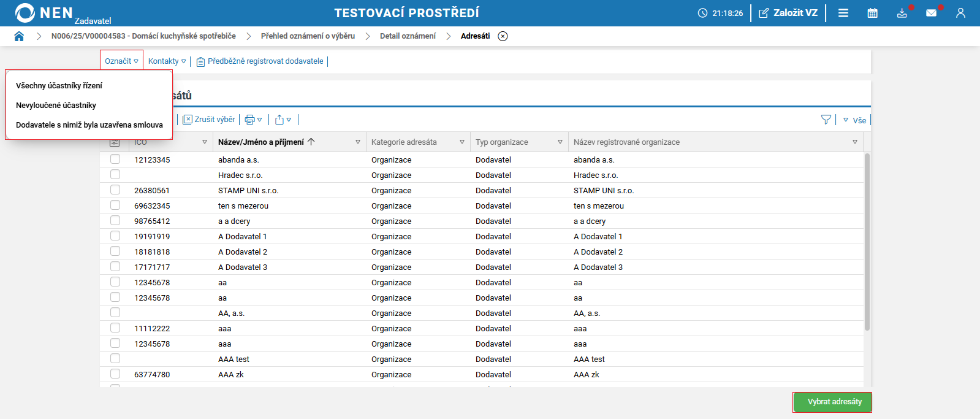This screenshot has width=980, height=419.
Task: Close the Adresáti breadcrumb with X icon
Action: coord(503,36)
